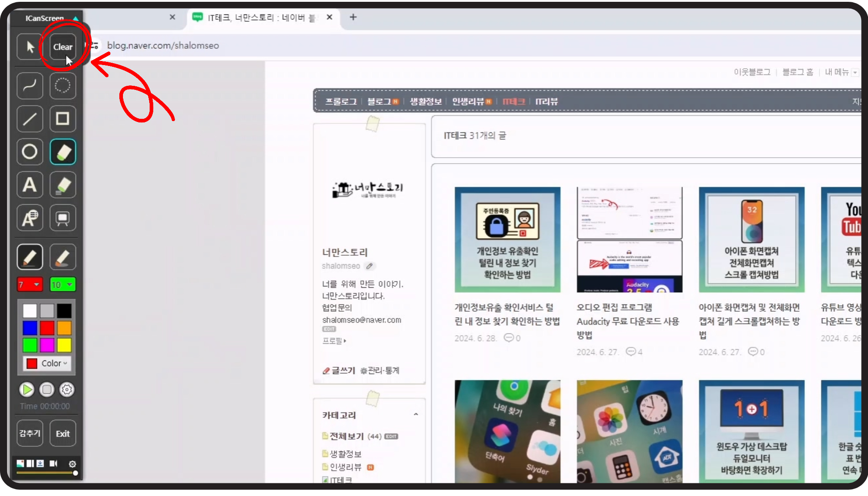Start recording with the green play button
The image size is (868, 496).
pos(27,389)
